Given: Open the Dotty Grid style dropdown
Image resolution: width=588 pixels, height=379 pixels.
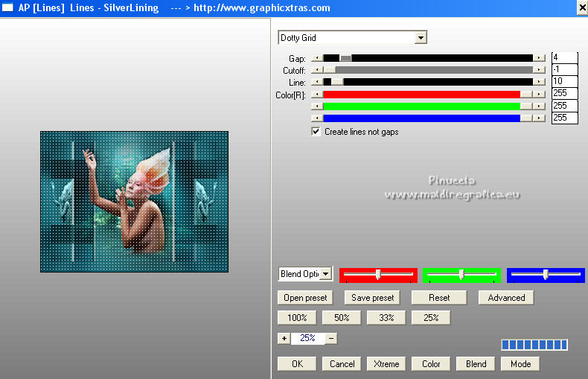Looking at the screenshot, I should [x=421, y=37].
